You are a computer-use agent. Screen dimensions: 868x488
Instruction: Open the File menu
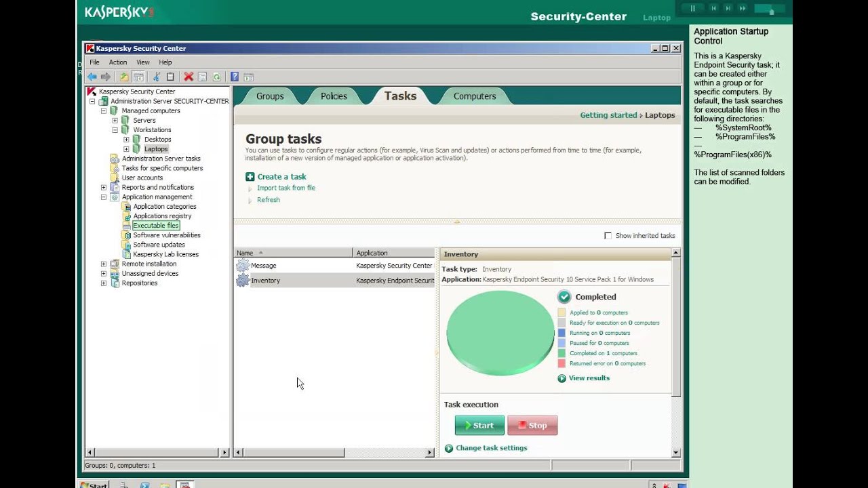point(94,62)
